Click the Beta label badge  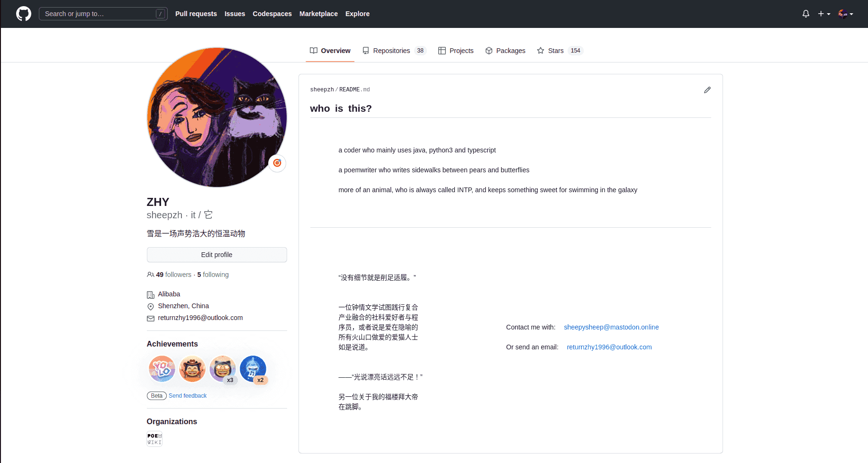pyautogui.click(x=157, y=396)
